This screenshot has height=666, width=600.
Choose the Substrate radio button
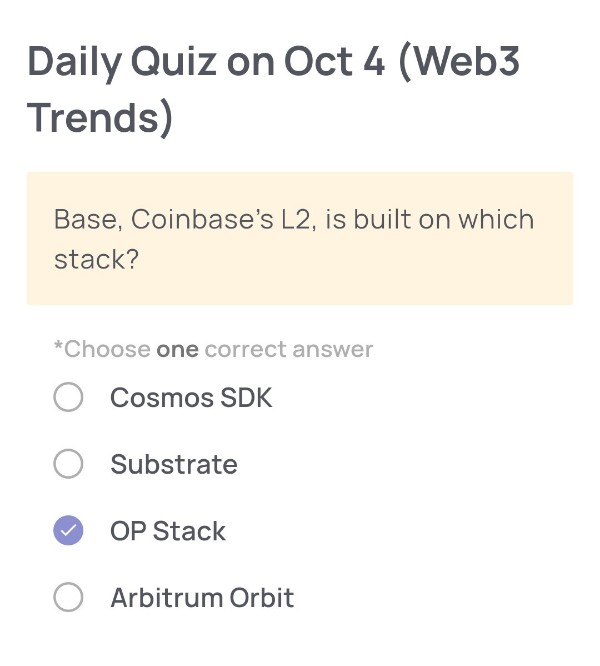pyautogui.click(x=68, y=464)
